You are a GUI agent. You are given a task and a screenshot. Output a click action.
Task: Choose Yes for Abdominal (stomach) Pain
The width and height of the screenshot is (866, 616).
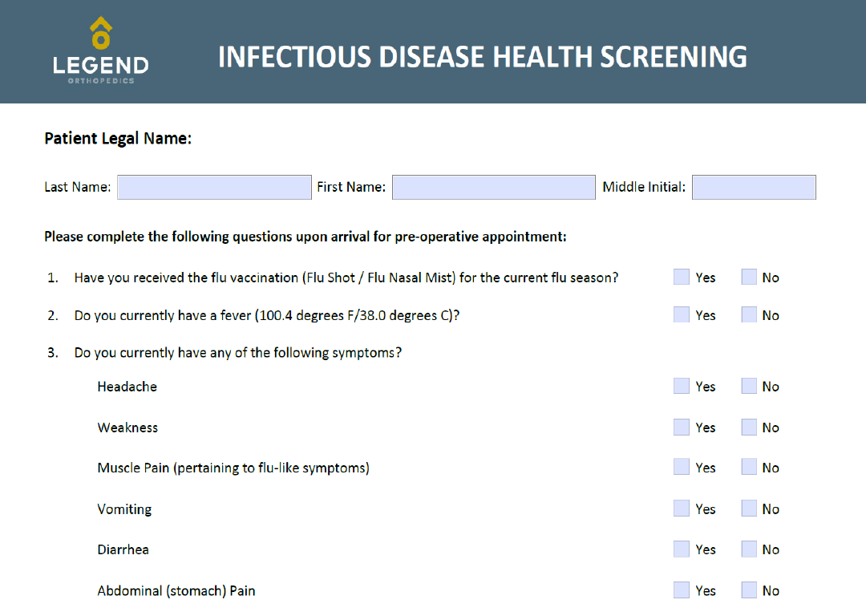(682, 590)
